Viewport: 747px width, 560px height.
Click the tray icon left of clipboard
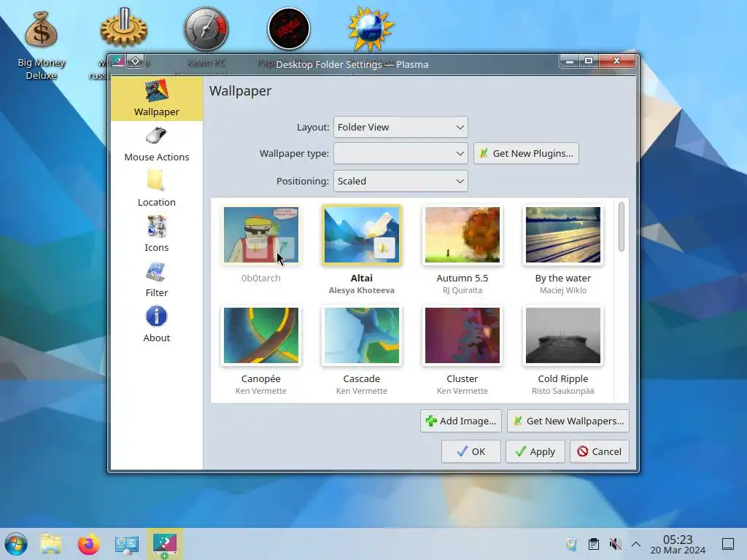571,544
